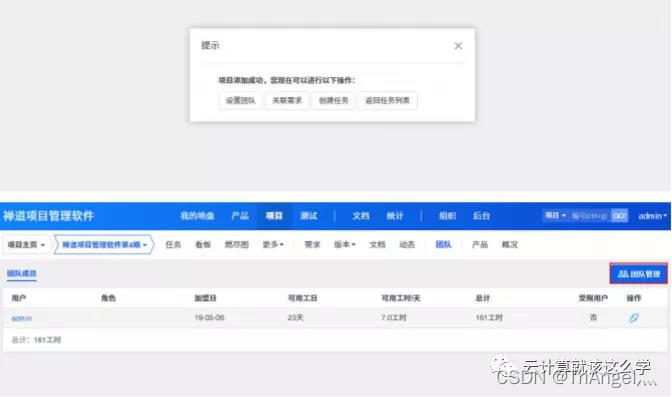Click the 加盟日 column header

point(205,298)
